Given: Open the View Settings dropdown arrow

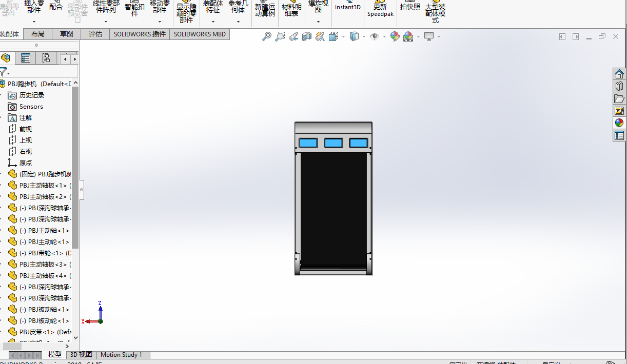Looking at the screenshot, I should tap(439, 36).
